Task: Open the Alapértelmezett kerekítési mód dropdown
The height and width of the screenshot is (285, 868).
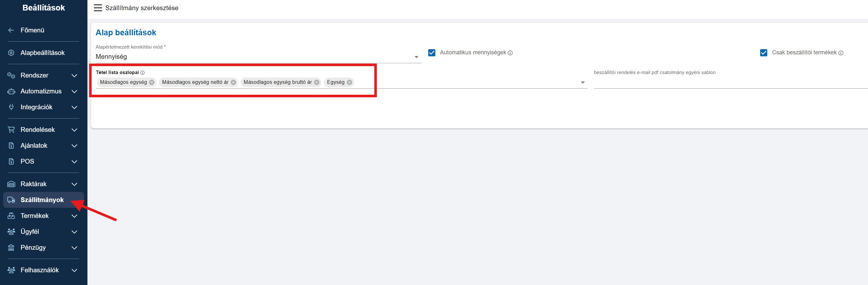Action: (258, 57)
